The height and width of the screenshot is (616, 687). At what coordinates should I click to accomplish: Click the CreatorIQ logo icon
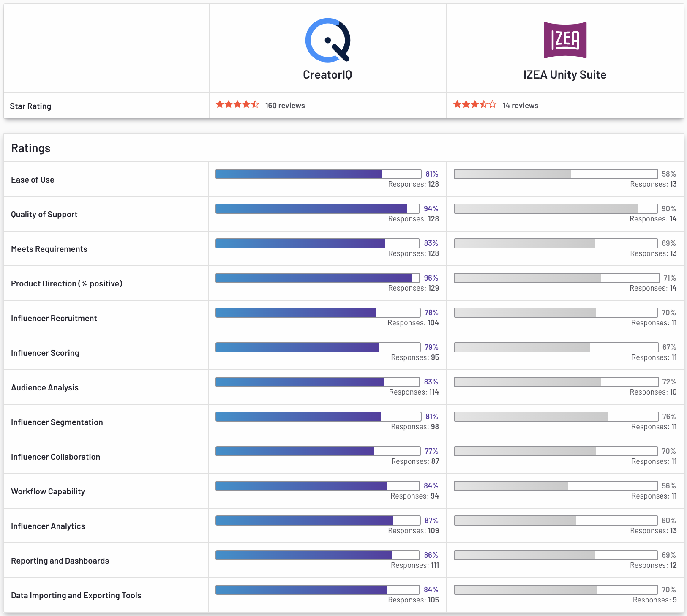tap(328, 40)
